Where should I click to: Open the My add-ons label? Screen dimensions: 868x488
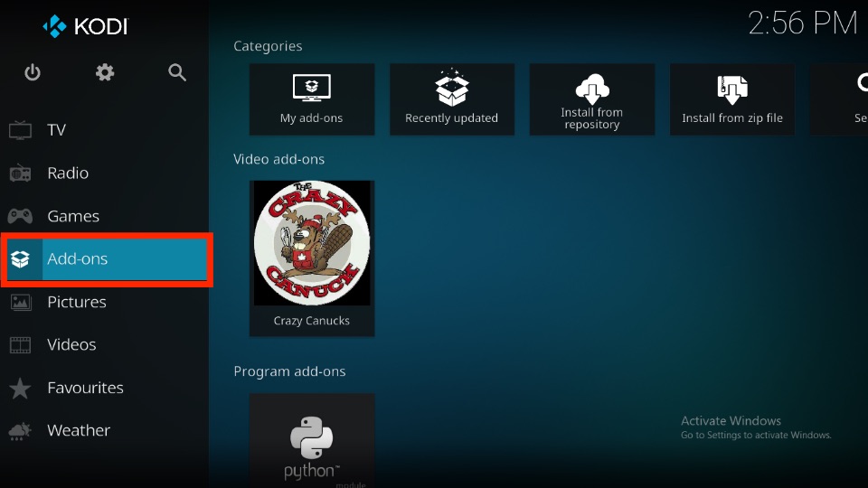tap(311, 117)
